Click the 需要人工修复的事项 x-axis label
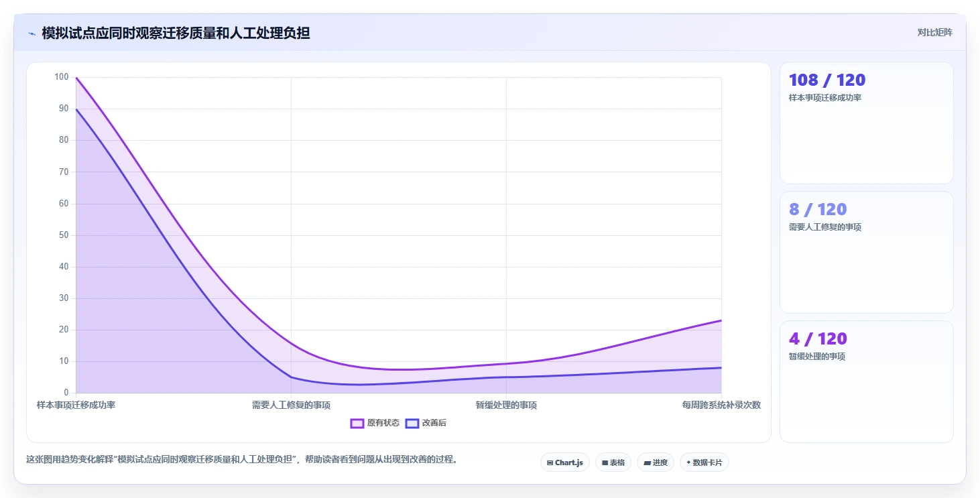980x498 pixels. [291, 406]
